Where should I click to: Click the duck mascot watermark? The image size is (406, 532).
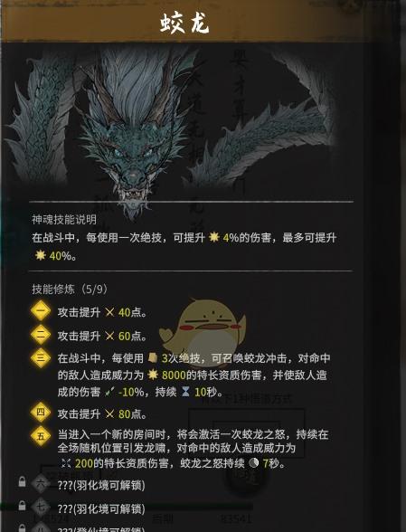[203, 332]
